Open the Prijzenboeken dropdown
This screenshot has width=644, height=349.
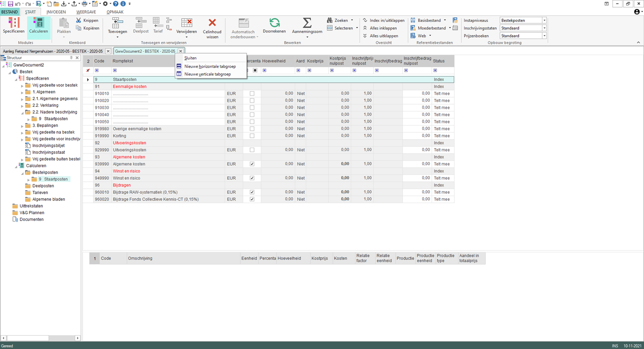coord(544,36)
